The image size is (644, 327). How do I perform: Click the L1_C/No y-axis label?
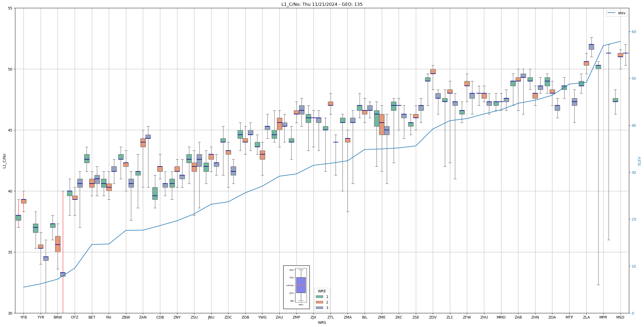pos(4,161)
